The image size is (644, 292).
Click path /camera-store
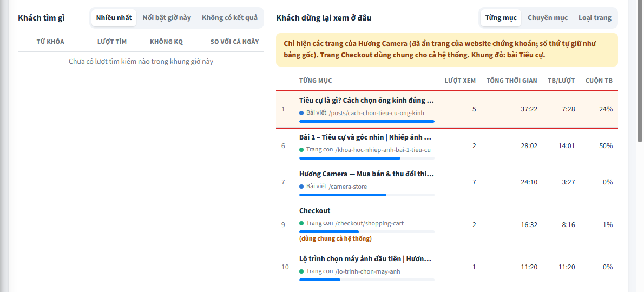(x=348, y=187)
